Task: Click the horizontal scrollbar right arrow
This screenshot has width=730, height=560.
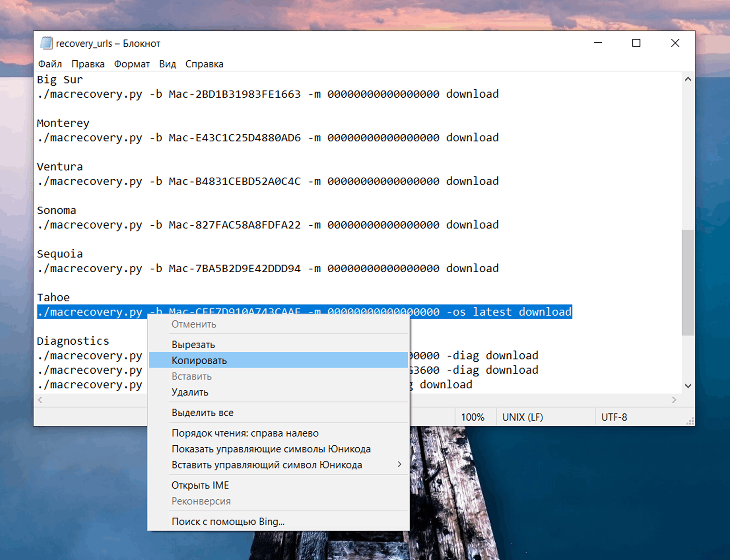Action: click(674, 400)
